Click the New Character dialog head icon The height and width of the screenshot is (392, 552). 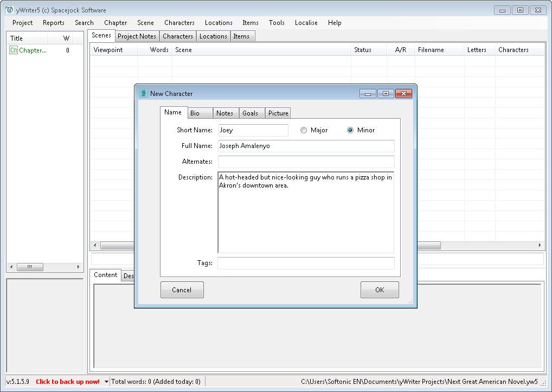pos(143,94)
